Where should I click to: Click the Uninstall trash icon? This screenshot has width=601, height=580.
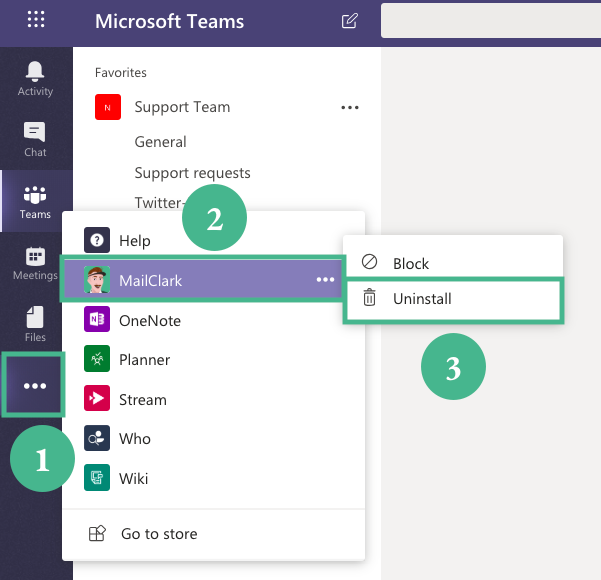click(369, 297)
